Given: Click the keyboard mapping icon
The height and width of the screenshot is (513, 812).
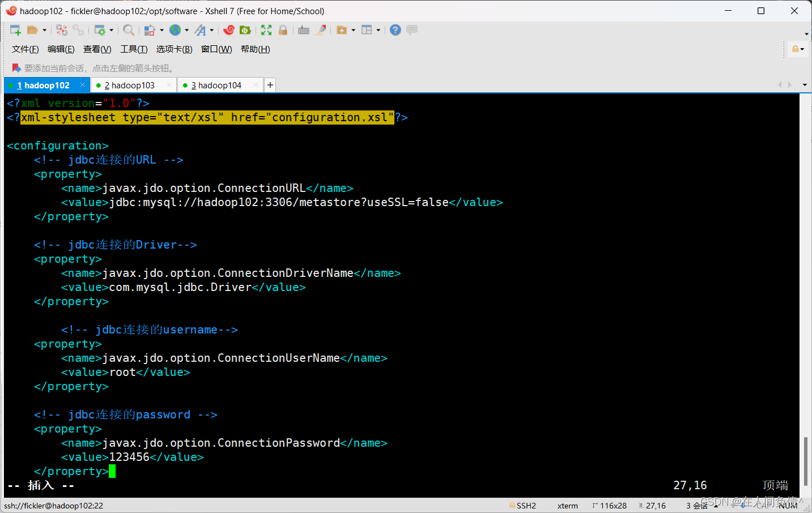Looking at the screenshot, I should point(304,30).
